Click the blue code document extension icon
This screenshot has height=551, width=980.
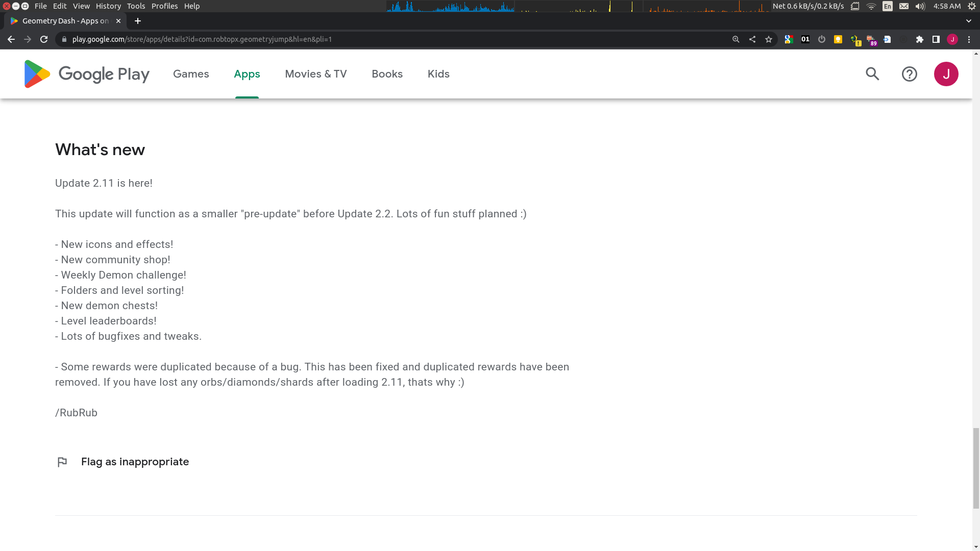pyautogui.click(x=887, y=39)
